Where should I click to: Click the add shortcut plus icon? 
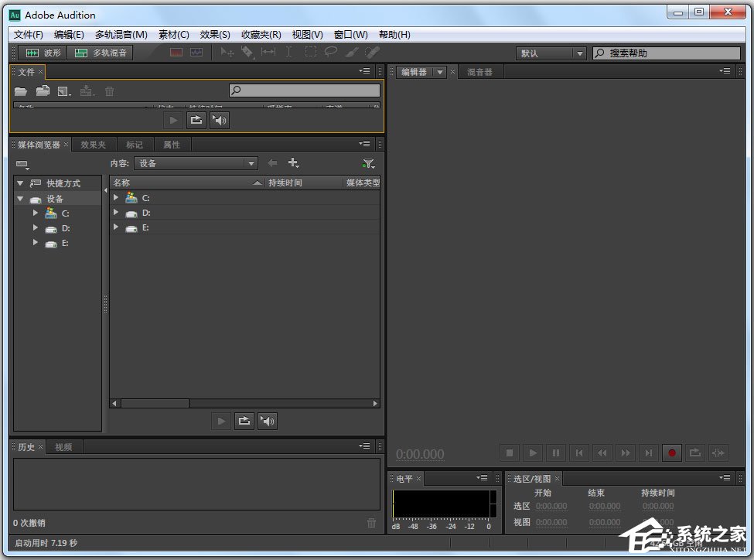pos(293,163)
